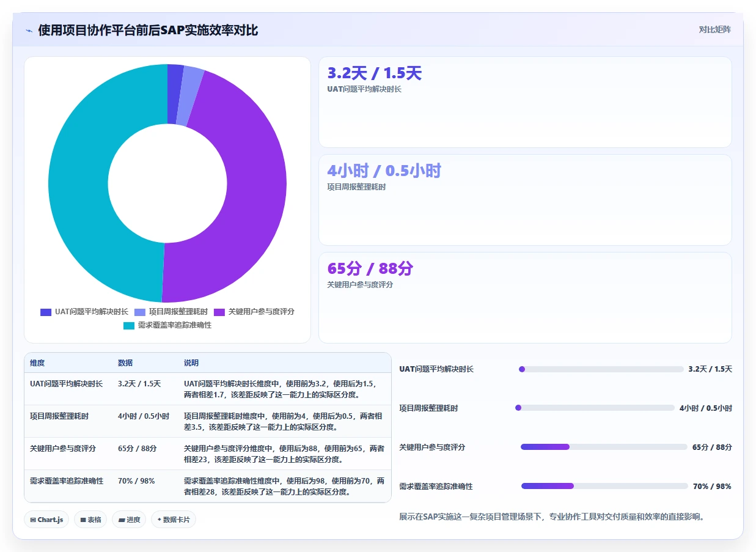
Task: Toggle UAT问题平均解决时长 legend entry
Action: pyautogui.click(x=84, y=312)
